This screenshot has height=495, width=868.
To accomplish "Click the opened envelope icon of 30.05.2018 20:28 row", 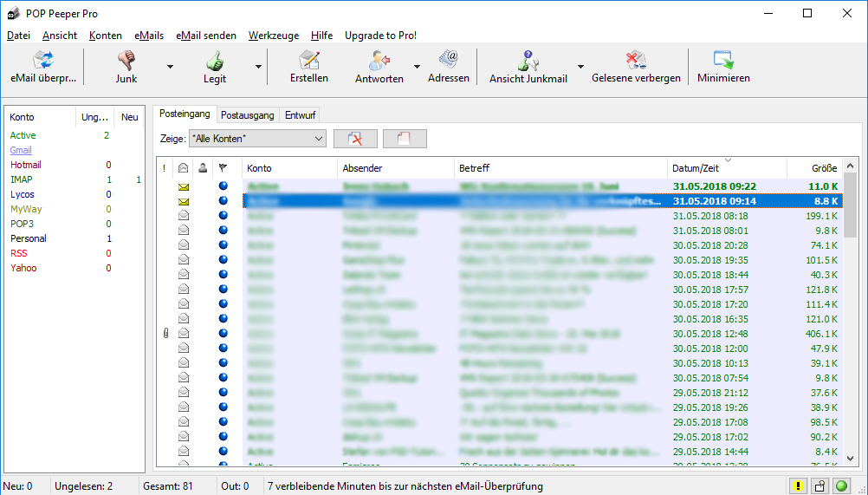I will coord(184,244).
